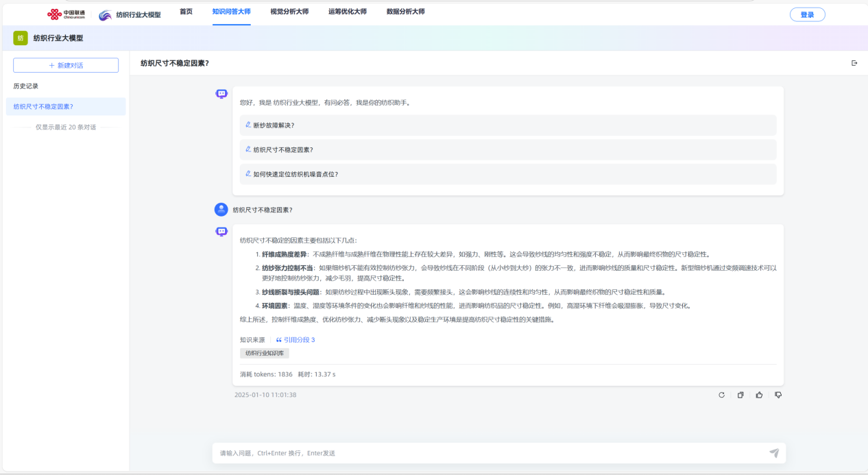
Task: Click answer point 环境因素
Action: click(274, 306)
